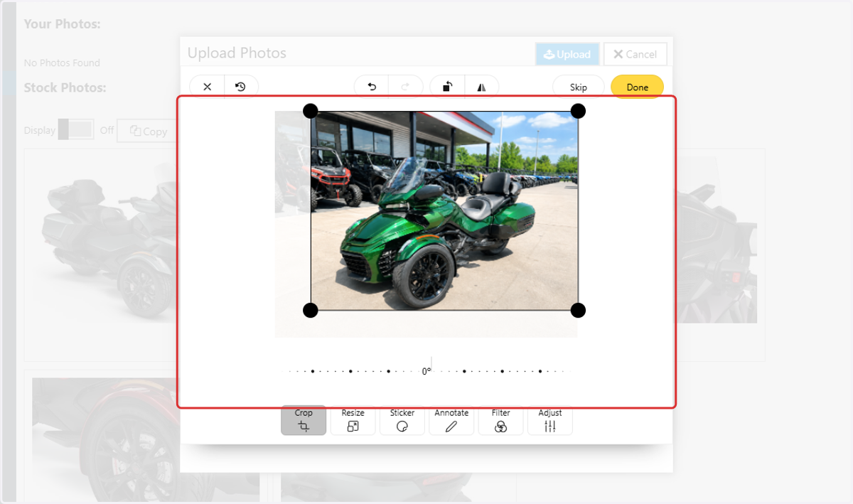
Task: Click the rotation angle slider at 0°
Action: (x=426, y=370)
